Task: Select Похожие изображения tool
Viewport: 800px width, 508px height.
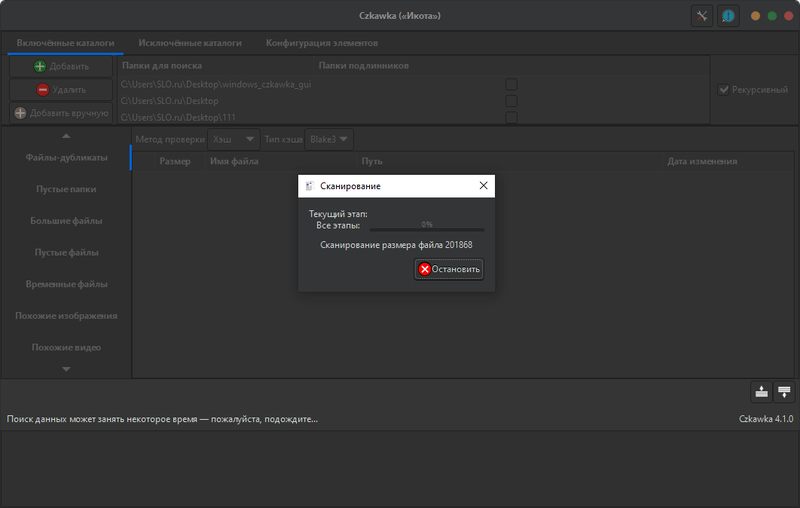Action: tap(66, 316)
